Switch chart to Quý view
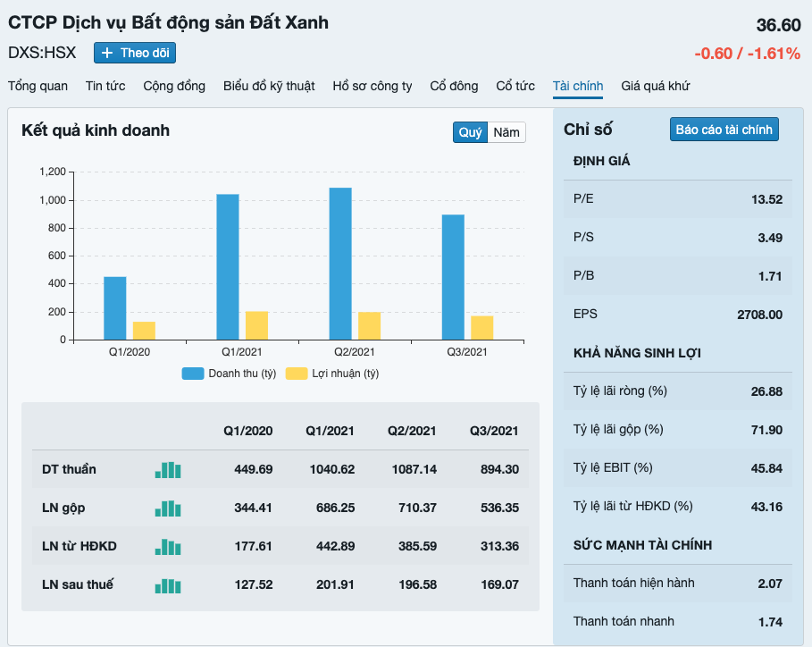This screenshot has height=647, width=812. tap(470, 132)
